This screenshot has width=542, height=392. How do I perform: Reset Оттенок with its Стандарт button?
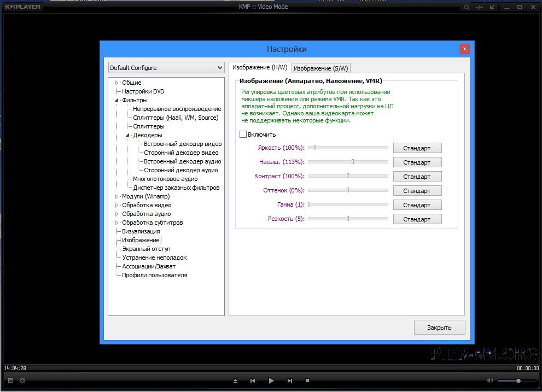point(417,190)
